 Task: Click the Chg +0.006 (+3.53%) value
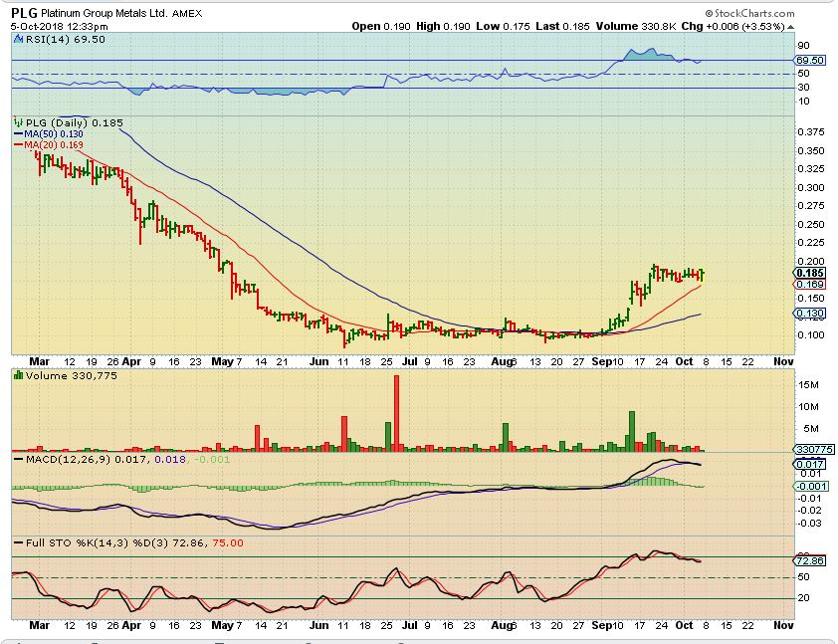point(733,26)
